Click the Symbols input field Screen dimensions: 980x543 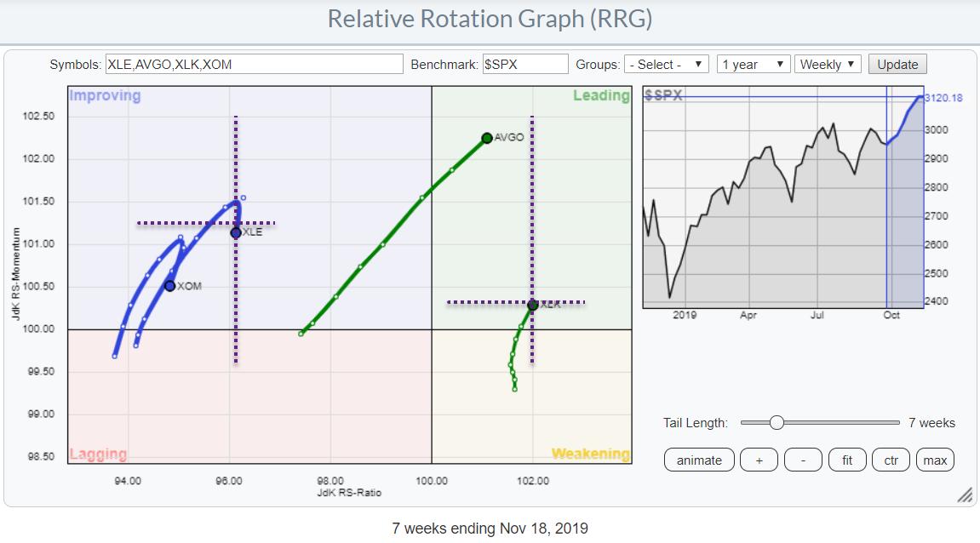point(254,65)
